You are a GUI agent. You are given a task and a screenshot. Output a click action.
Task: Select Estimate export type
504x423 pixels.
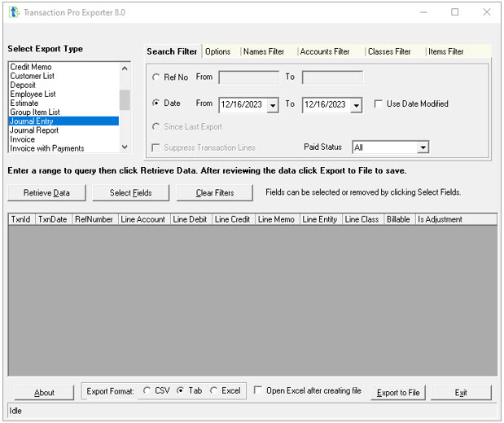[x=64, y=103]
